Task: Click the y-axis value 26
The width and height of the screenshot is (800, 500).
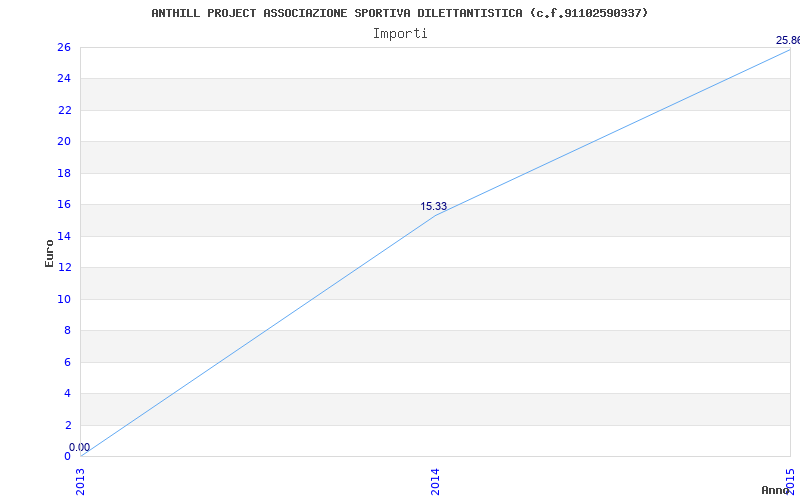Action: pyautogui.click(x=64, y=47)
